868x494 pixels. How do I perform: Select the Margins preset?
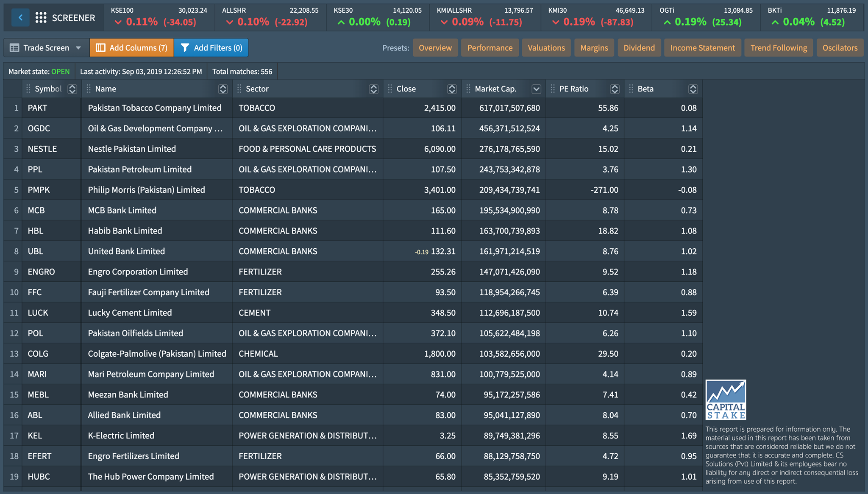click(594, 48)
